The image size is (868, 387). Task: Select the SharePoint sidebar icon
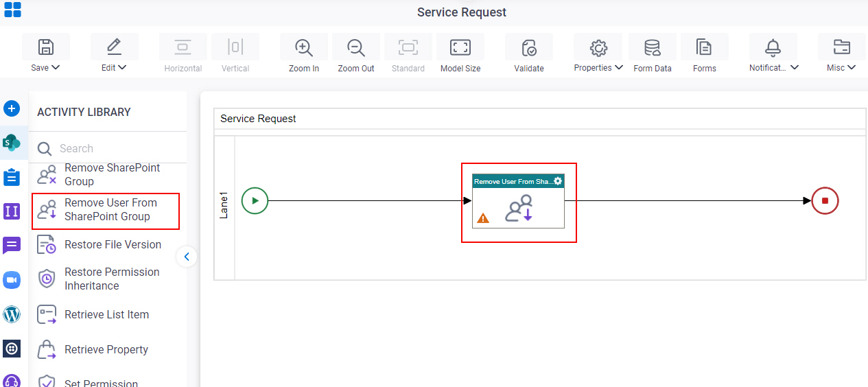click(x=12, y=143)
